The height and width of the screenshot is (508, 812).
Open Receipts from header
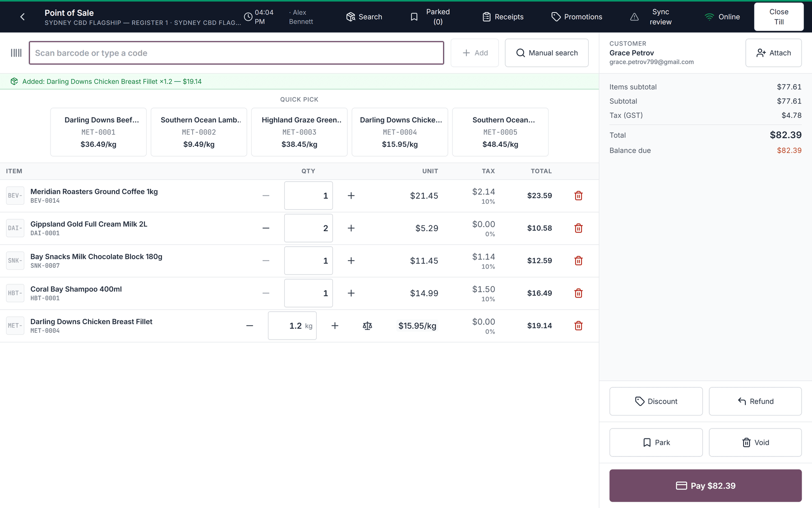point(503,17)
